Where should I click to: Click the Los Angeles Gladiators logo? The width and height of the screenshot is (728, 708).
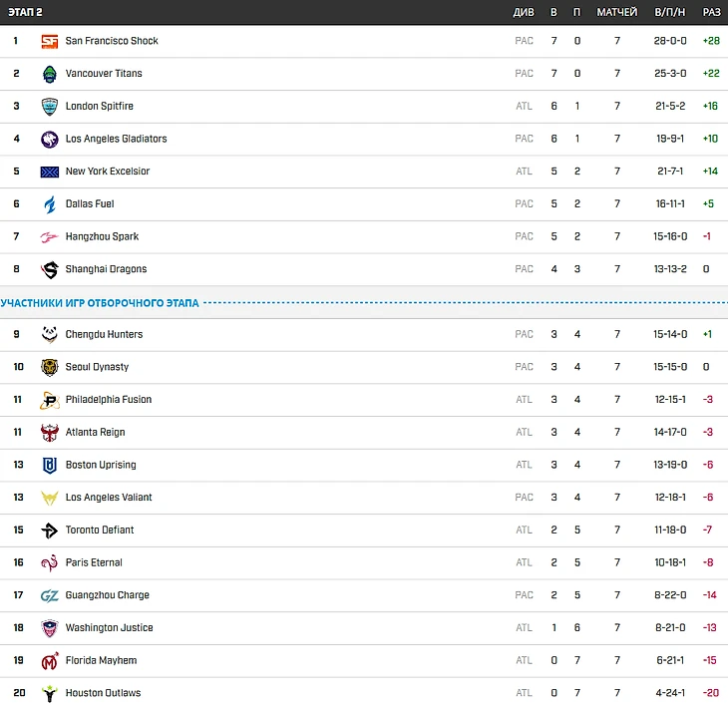50,139
